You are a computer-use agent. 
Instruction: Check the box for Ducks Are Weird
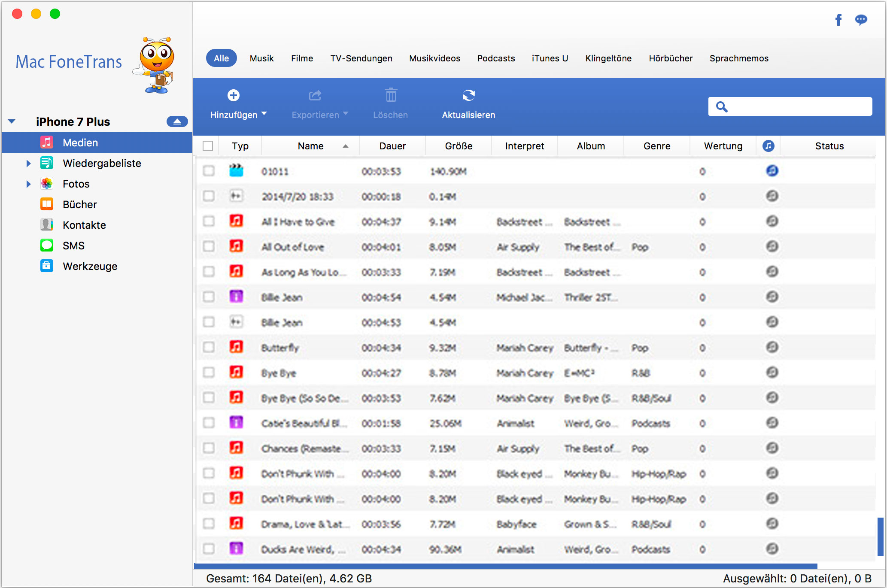[x=209, y=549]
